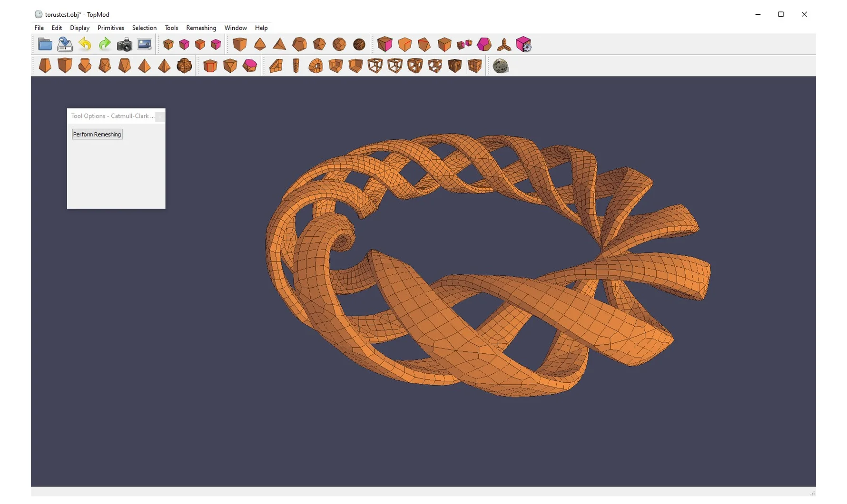
Task: Open the Primitives menu
Action: pyautogui.click(x=110, y=28)
